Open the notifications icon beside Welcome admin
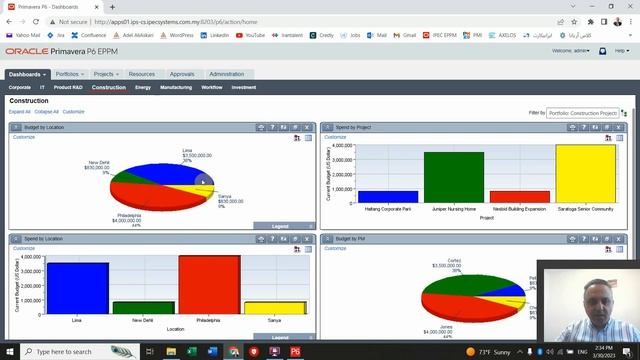The width and height of the screenshot is (640, 360). point(602,51)
